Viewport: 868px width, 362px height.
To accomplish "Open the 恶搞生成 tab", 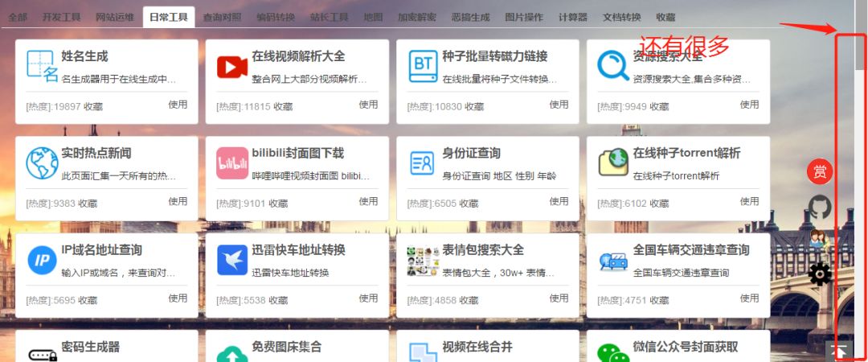I will (470, 17).
